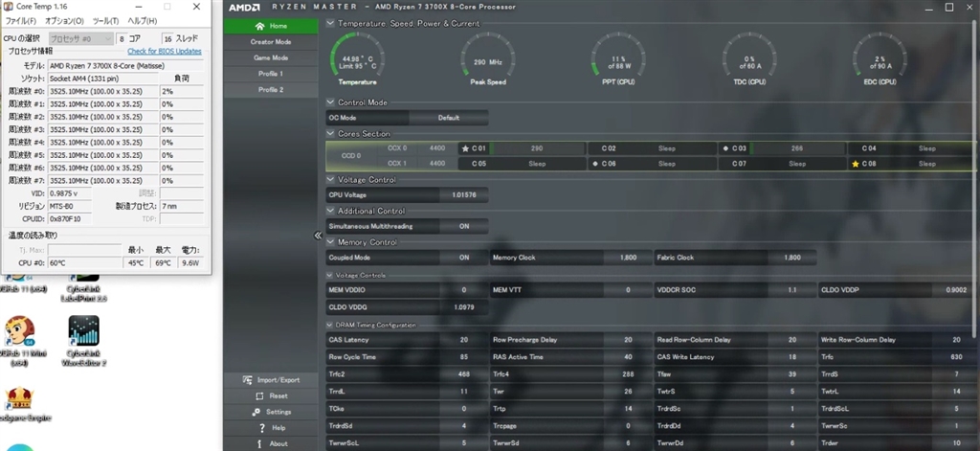
Task: Click the VID field 0.9875 v in Core Temp
Action: (x=69, y=193)
